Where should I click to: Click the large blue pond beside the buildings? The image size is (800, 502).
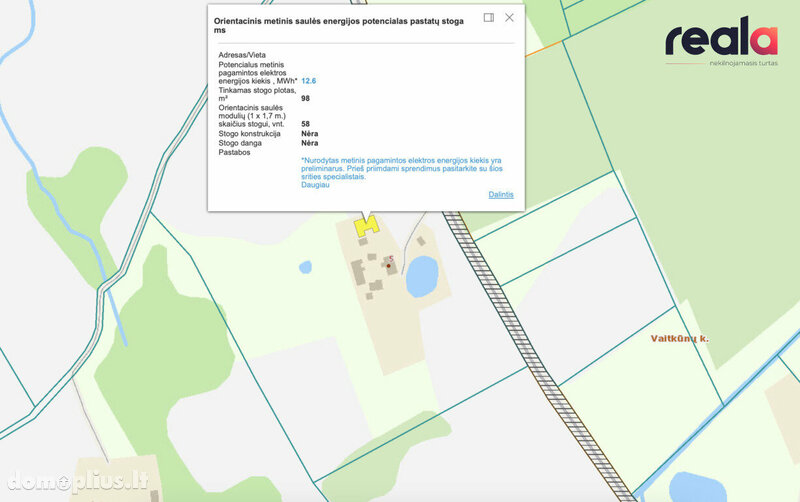422,276
